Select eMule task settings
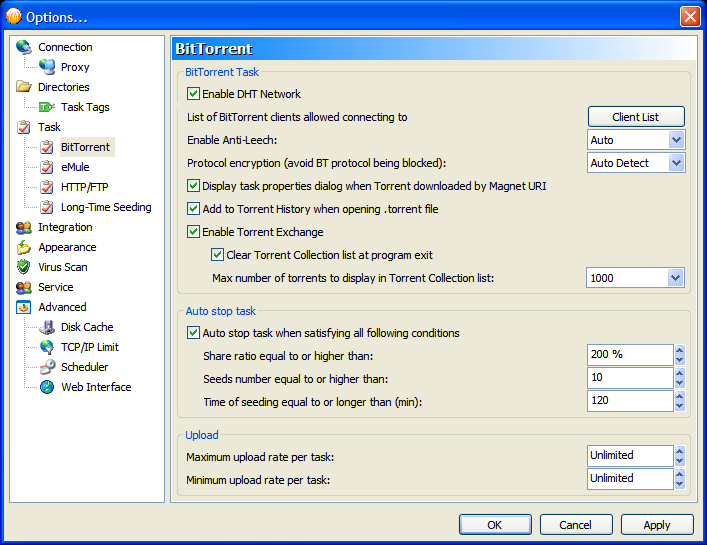 point(75,167)
